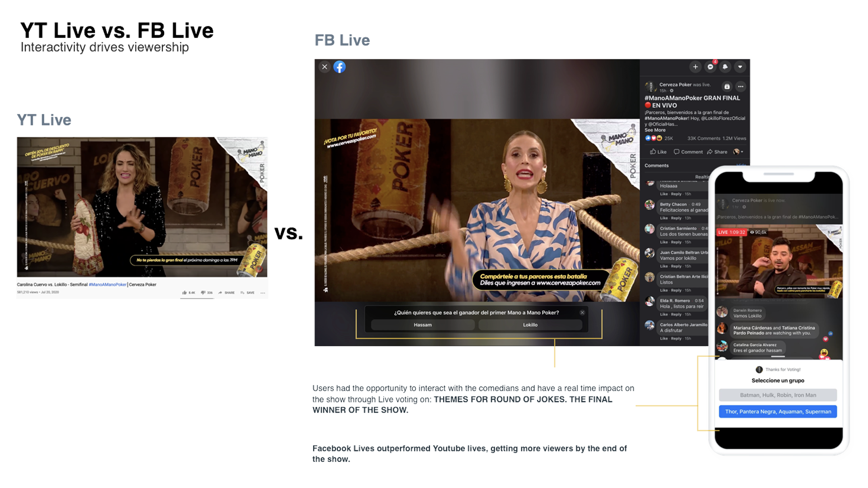
Task: Select Thor, Pantera Negra, Aquaman, Superman option
Action: [778, 411]
